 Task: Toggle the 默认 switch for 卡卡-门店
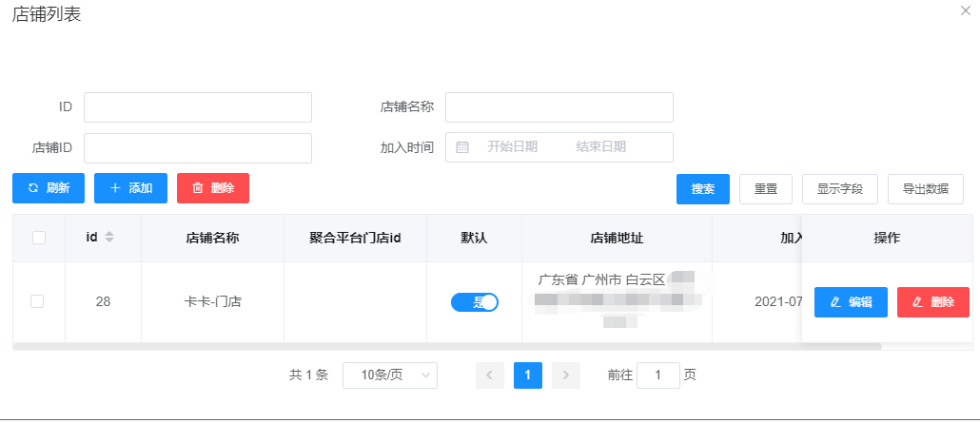click(475, 302)
